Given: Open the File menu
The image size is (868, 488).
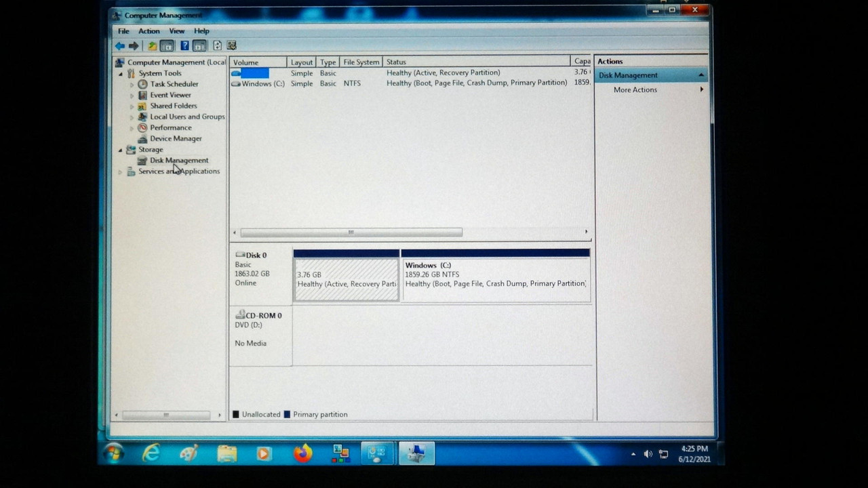Looking at the screenshot, I should (x=123, y=31).
